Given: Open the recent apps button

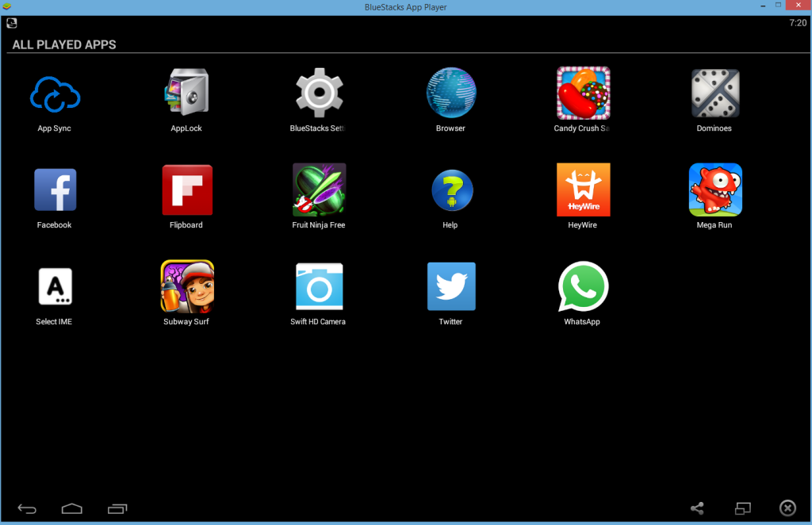Looking at the screenshot, I should point(117,508).
